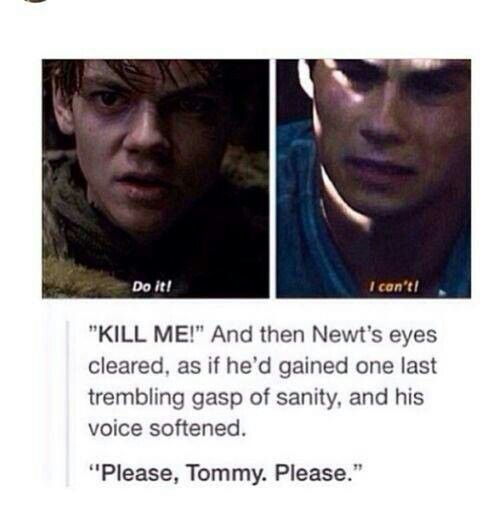Click the phrase "voice softened."

click(x=167, y=428)
